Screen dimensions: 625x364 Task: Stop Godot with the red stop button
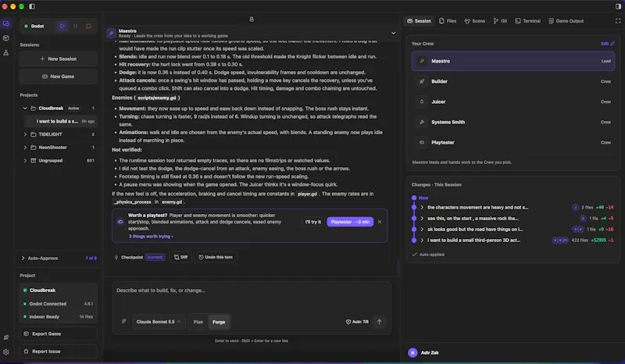point(88,26)
